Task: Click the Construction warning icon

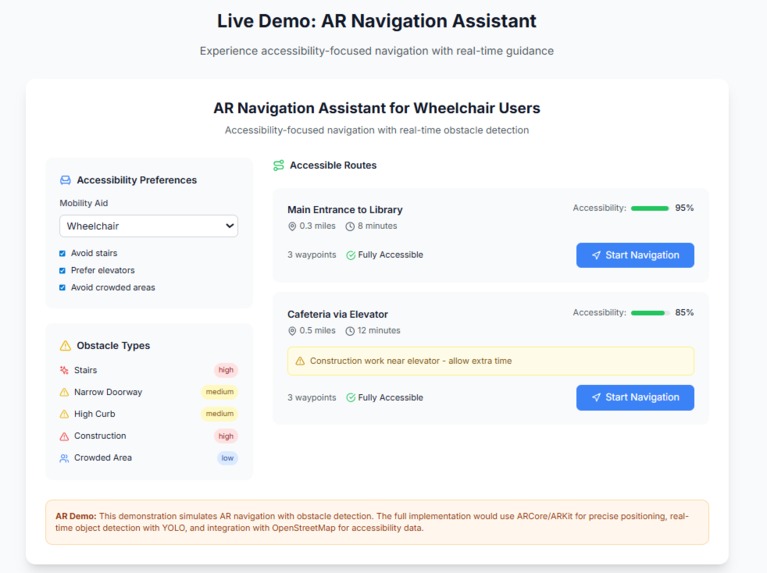Action: 64,436
